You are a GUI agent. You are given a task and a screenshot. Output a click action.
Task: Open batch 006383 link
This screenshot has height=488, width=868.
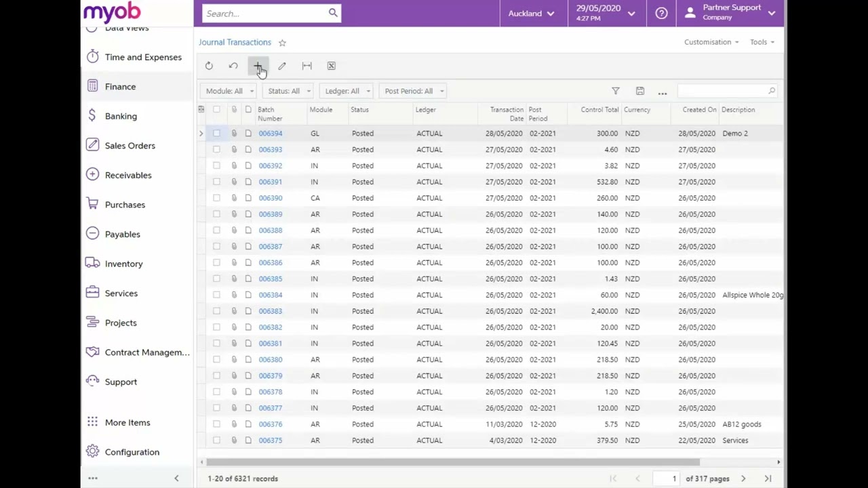point(270,311)
